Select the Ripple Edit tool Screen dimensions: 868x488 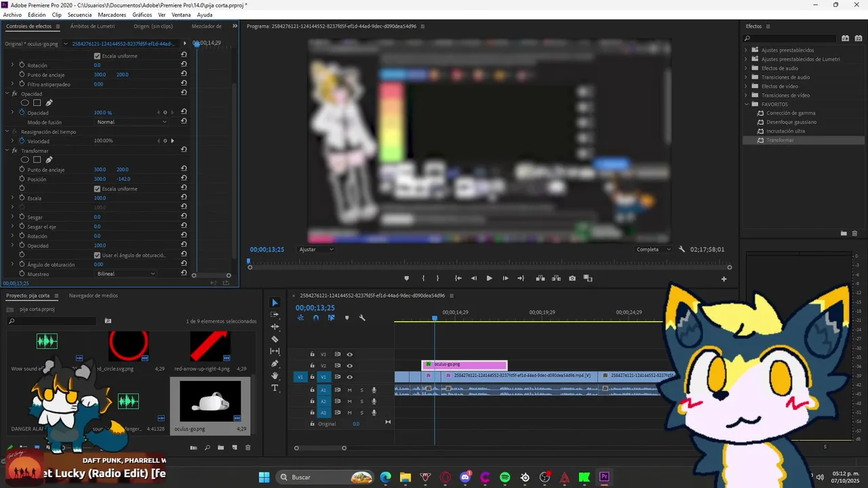pos(275,327)
